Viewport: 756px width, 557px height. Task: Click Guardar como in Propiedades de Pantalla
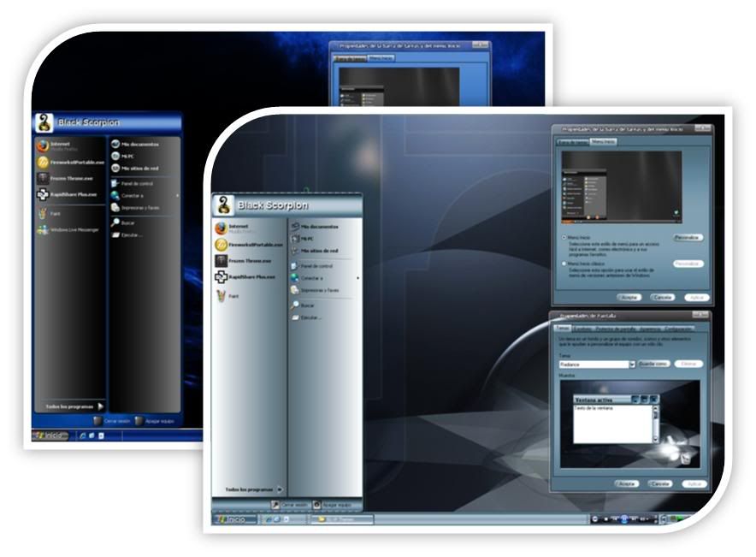(653, 364)
